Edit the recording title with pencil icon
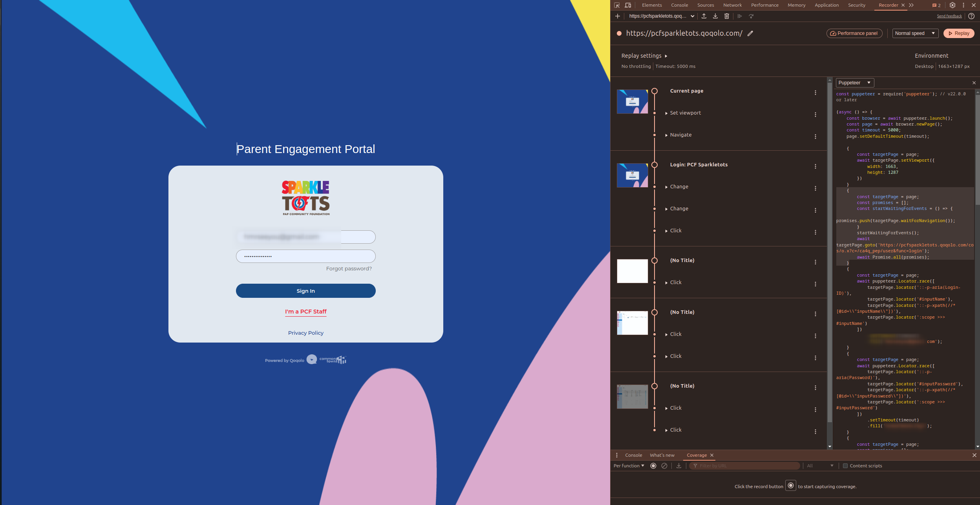Image resolution: width=980 pixels, height=505 pixels. 750,33
